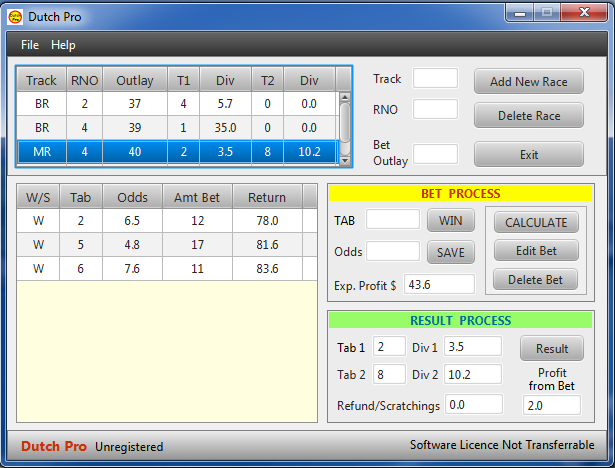Click the race list scrollbar thumb
Viewport: 615px width, 468px height.
click(x=345, y=122)
